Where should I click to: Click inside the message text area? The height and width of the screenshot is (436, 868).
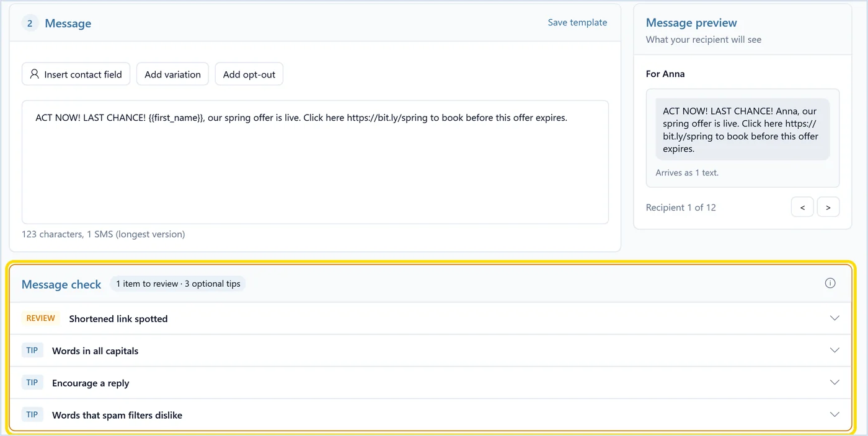coord(315,162)
